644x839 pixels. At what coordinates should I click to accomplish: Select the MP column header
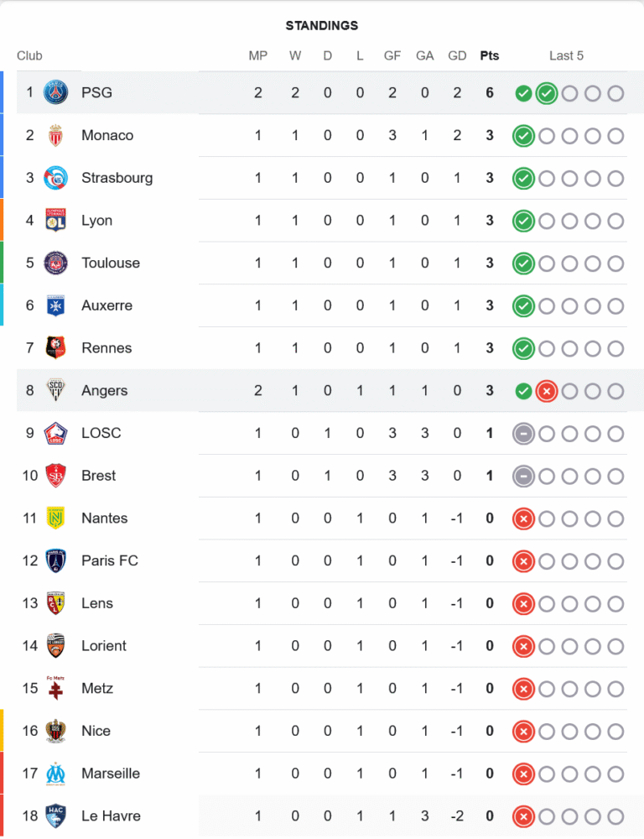[x=258, y=56]
